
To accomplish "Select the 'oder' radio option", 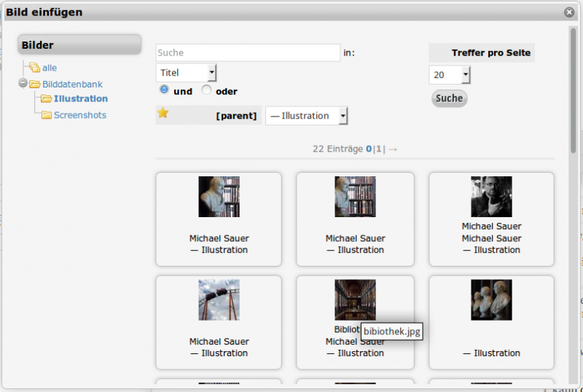I will (206, 90).
